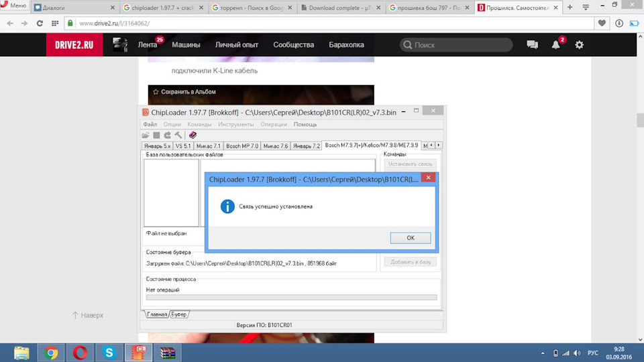Click the Наверх back-to-top link
644x362 pixels.
click(88, 315)
